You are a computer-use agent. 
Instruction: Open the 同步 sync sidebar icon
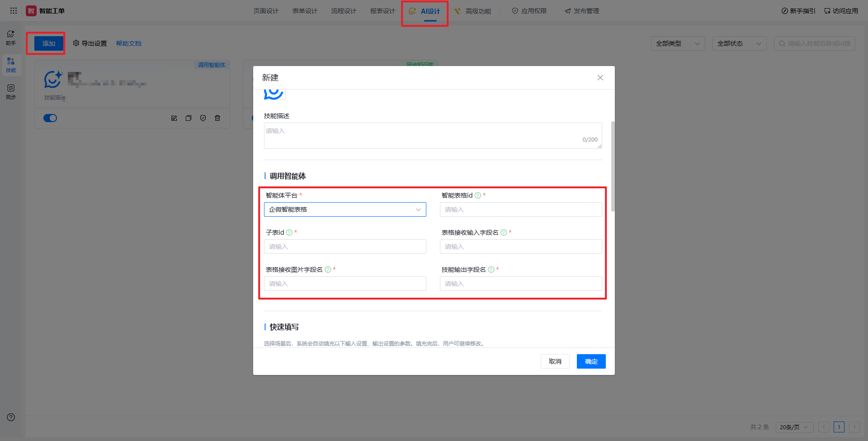pyautogui.click(x=11, y=91)
